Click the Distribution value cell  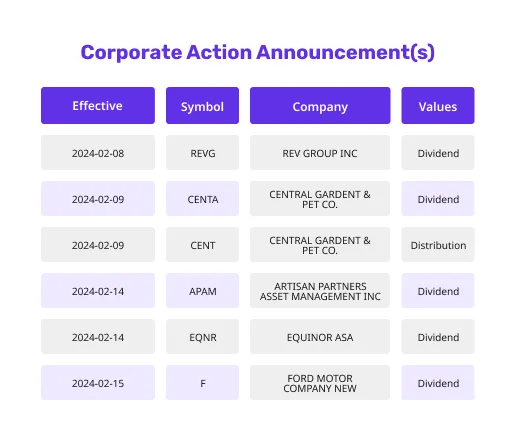pos(438,245)
